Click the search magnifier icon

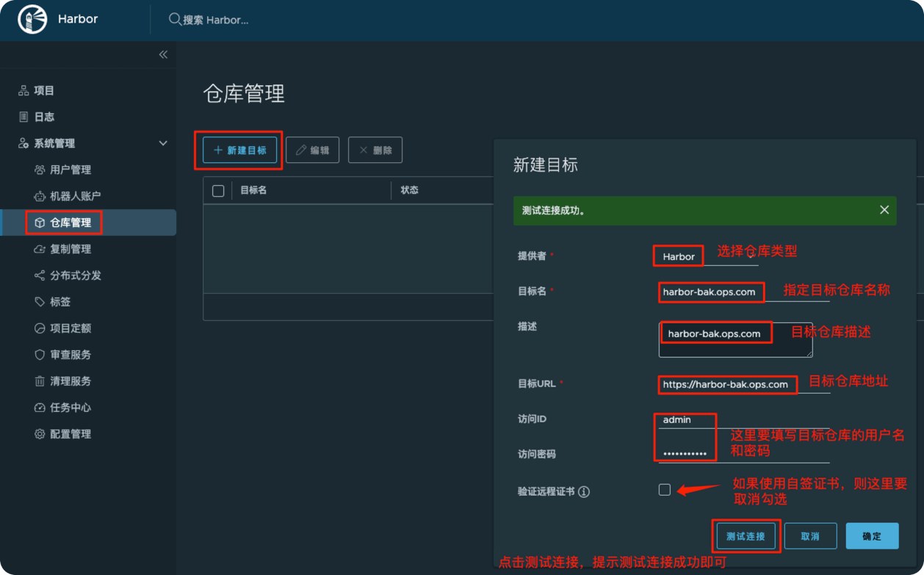(x=175, y=19)
